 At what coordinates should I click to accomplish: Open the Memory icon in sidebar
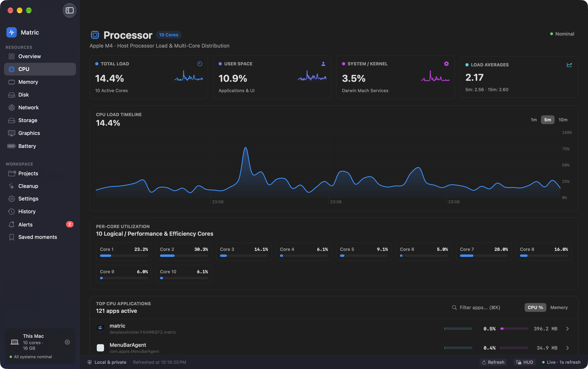click(11, 82)
